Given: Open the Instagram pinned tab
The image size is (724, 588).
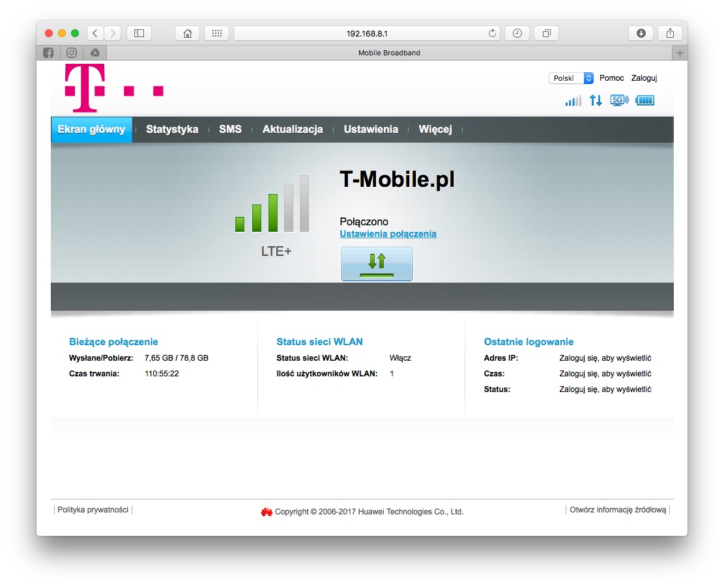Looking at the screenshot, I should [72, 53].
